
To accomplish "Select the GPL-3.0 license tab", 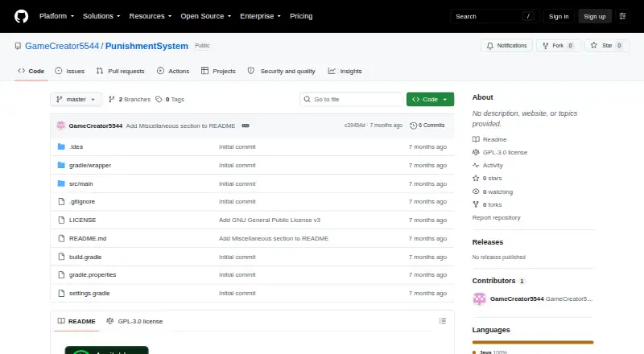I will click(x=134, y=321).
